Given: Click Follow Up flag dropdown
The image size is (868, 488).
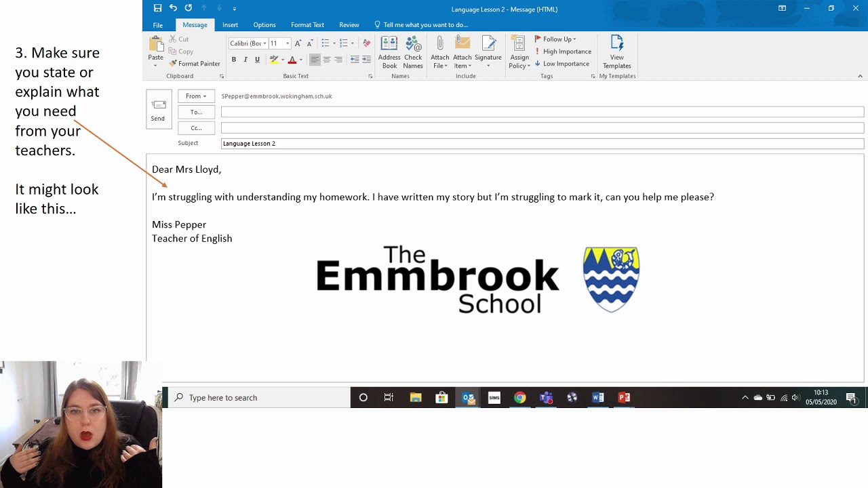Looking at the screenshot, I should tap(555, 39).
